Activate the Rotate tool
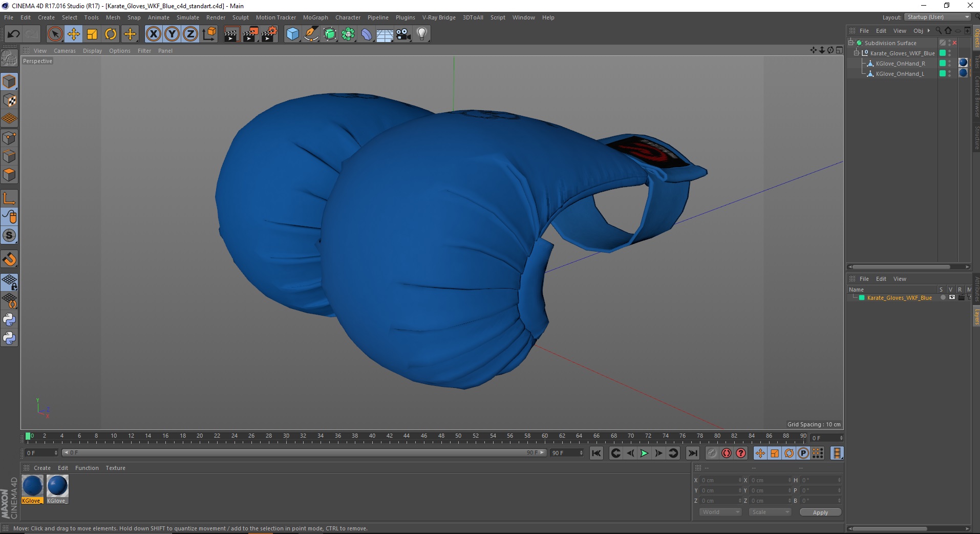980x534 pixels. [x=111, y=34]
